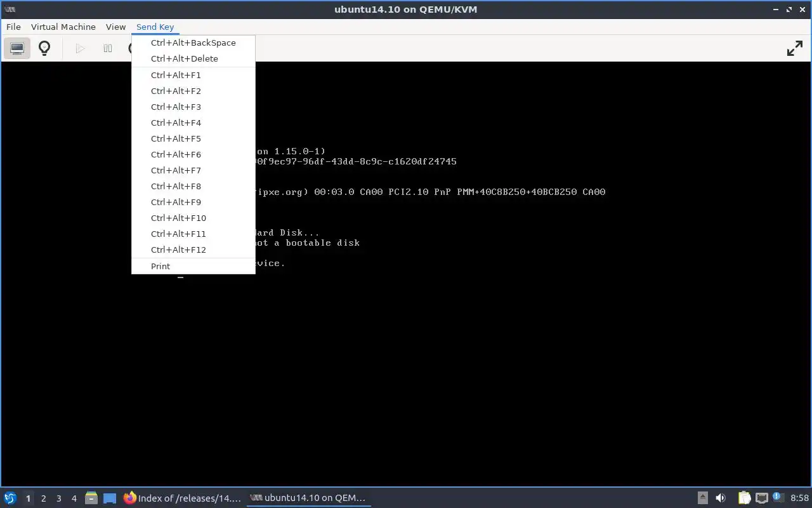Send the Print key to guest

[x=193, y=266]
